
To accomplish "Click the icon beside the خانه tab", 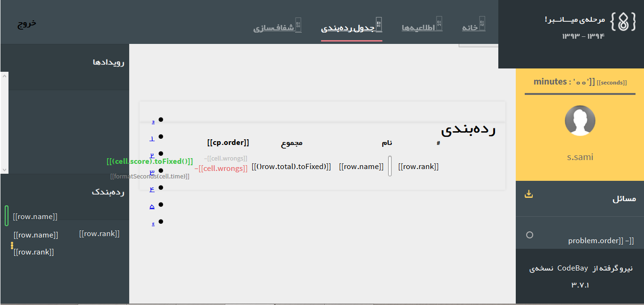I will click(x=482, y=24).
